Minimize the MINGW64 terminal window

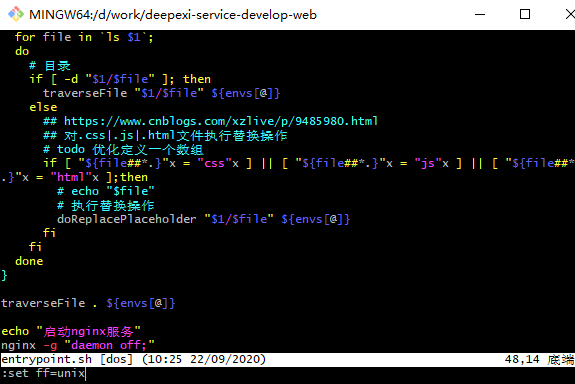point(480,15)
